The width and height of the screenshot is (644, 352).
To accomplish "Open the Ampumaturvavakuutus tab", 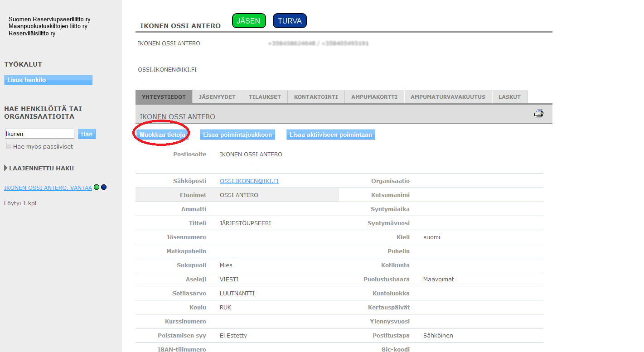I will pyautogui.click(x=448, y=97).
